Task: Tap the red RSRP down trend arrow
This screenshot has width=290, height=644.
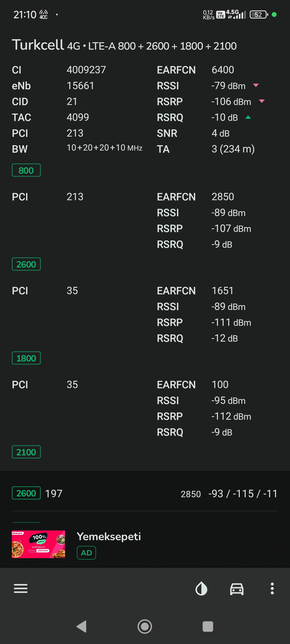Action: (x=262, y=101)
